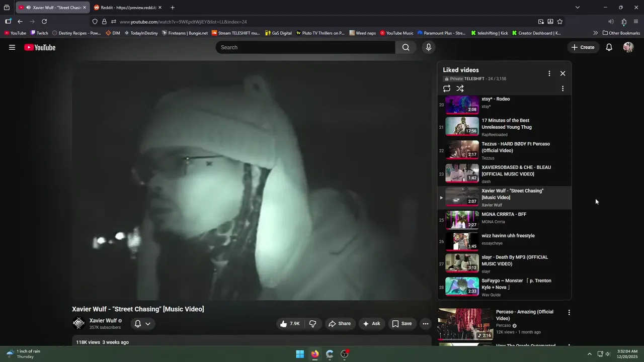Select MGNA CRRRTA - BFF playlist item
This screenshot has height=362, width=644.
(504, 220)
